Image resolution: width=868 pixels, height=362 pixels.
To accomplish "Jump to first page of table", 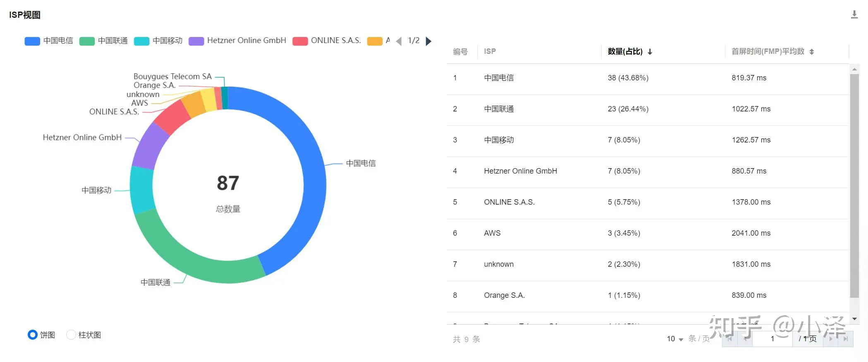I will (729, 339).
